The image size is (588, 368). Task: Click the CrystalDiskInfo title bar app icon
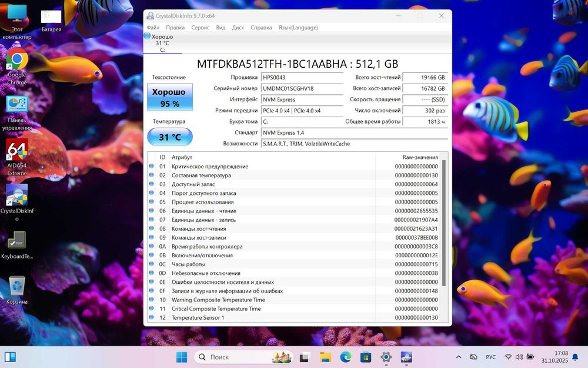150,16
